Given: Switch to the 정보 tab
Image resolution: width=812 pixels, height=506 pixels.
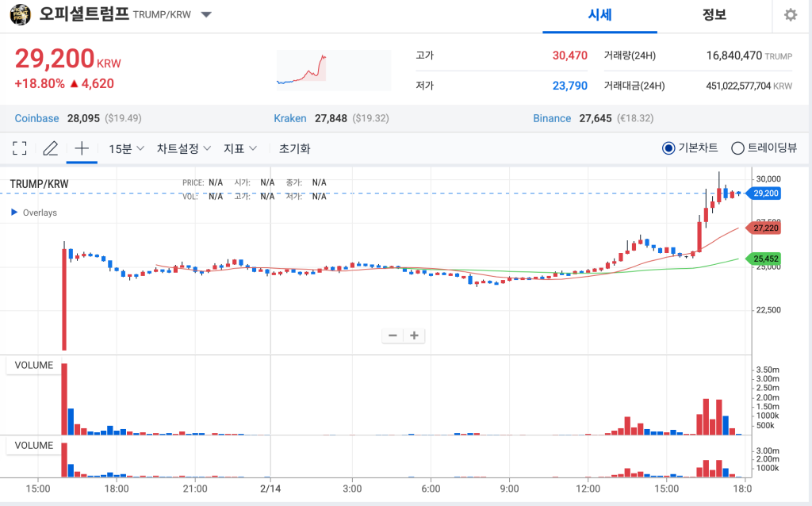Looking at the screenshot, I should (714, 15).
